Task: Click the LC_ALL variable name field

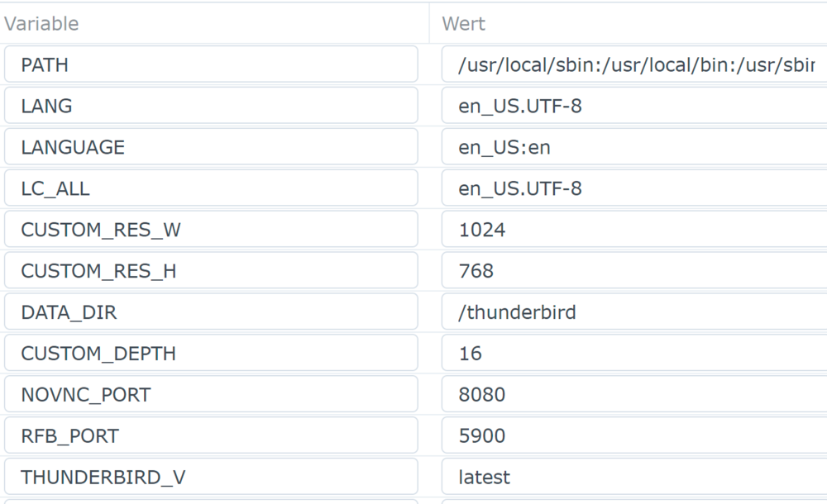Action: [211, 188]
